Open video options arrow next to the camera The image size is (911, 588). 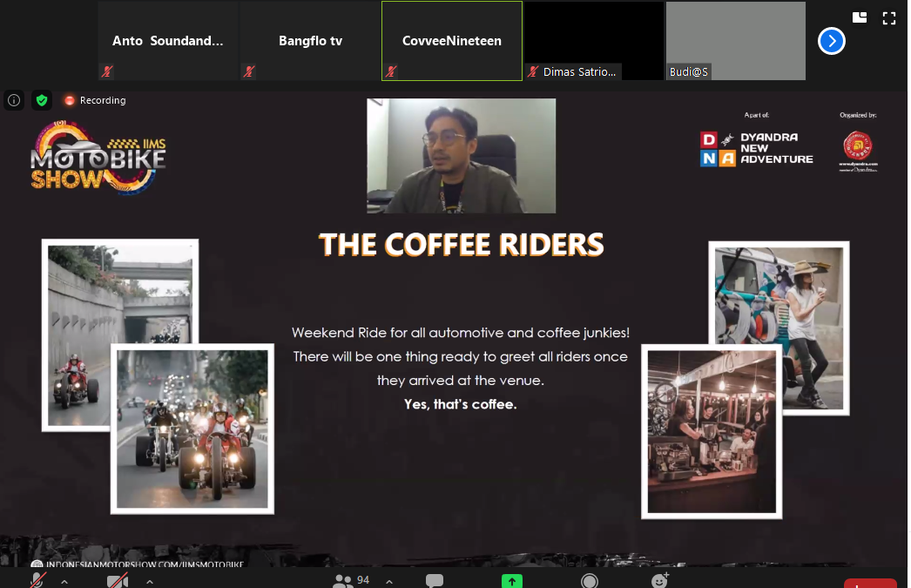[x=150, y=581]
